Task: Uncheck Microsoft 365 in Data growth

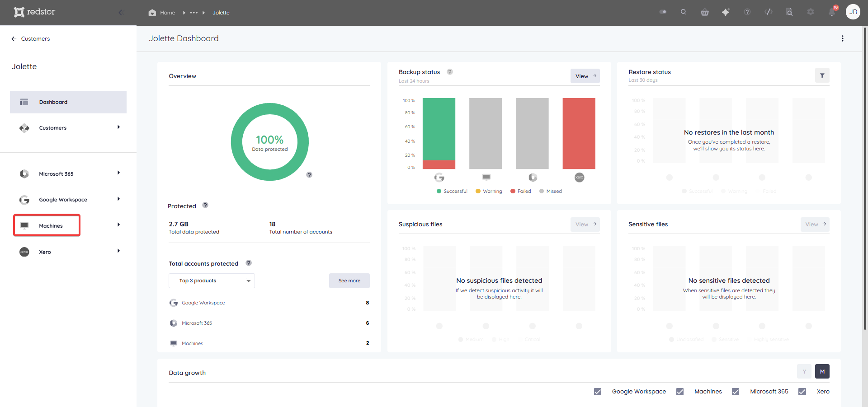Action: (736, 392)
